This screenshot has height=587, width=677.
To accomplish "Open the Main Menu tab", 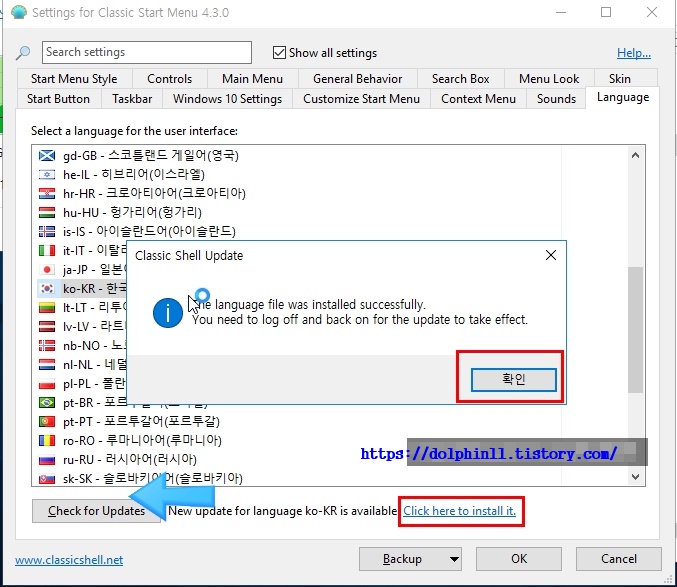I will click(x=252, y=79).
